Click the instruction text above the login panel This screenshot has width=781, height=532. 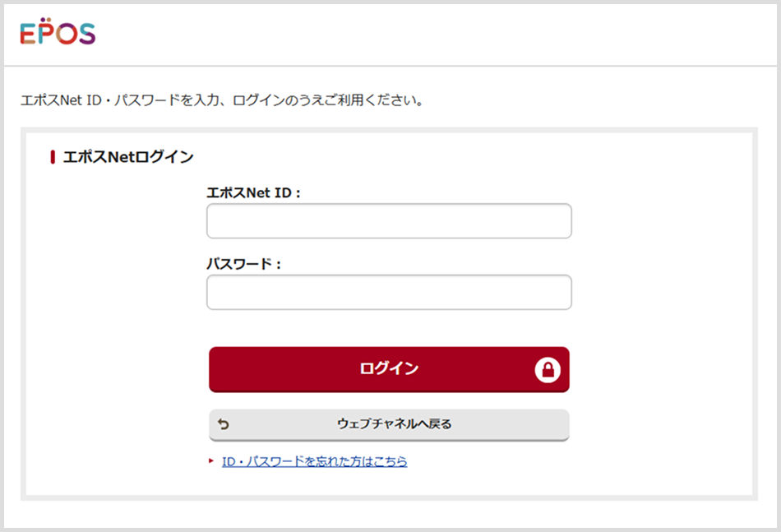pos(222,101)
